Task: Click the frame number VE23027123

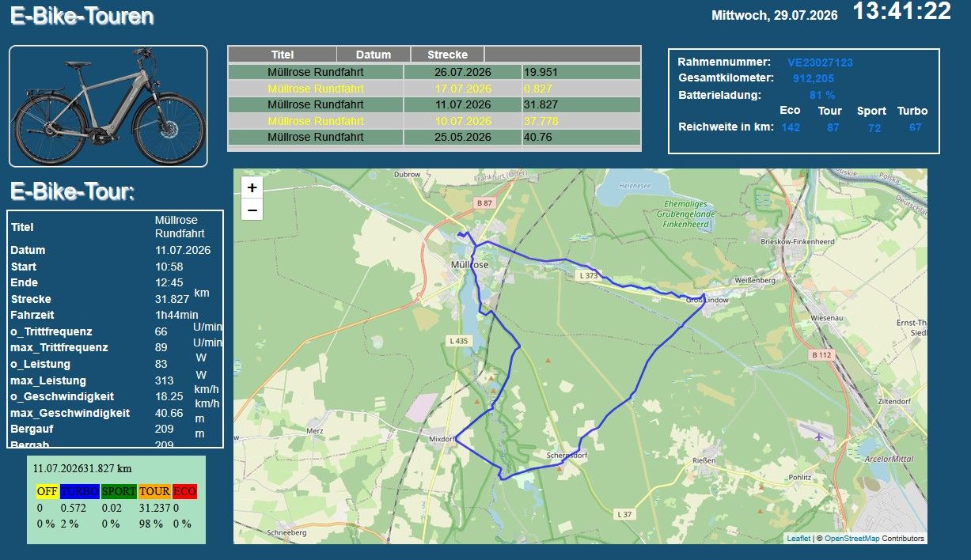Action: click(820, 62)
